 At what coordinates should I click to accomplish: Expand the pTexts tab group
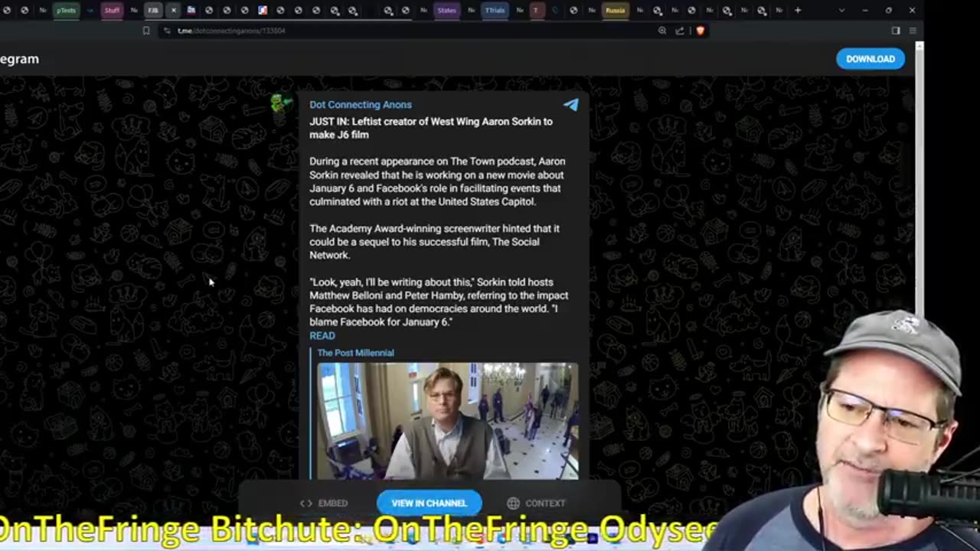pyautogui.click(x=66, y=11)
